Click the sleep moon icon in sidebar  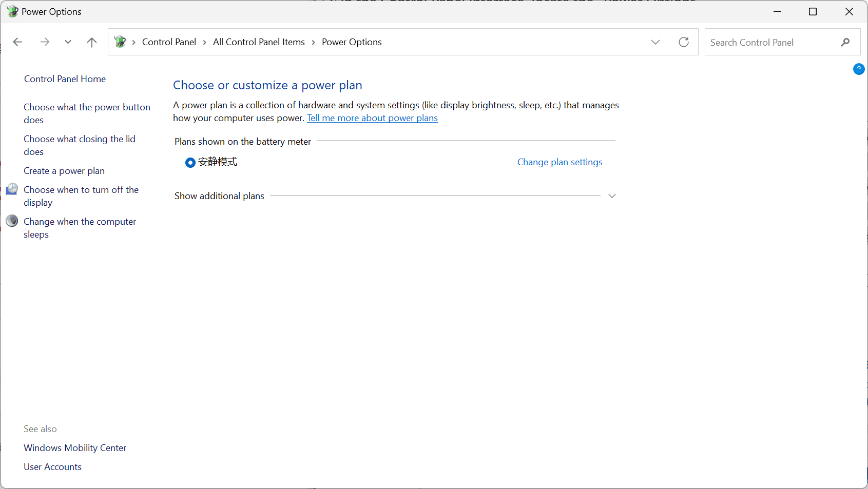[12, 221]
